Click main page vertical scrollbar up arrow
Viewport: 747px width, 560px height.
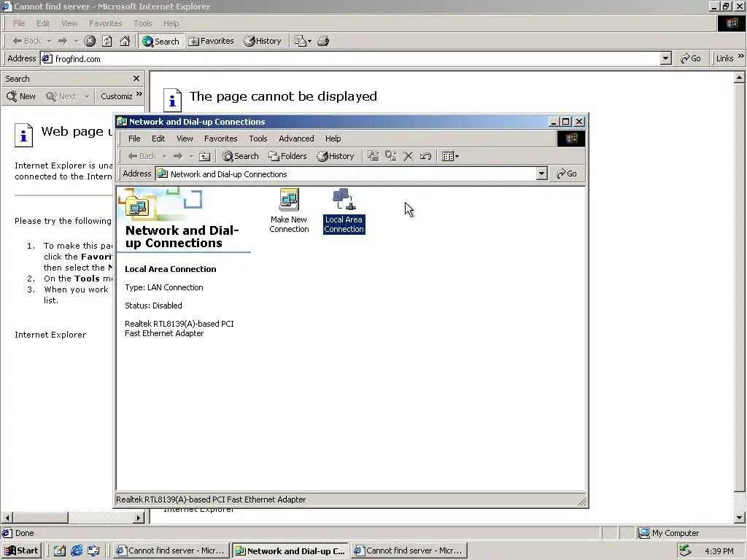coord(740,77)
